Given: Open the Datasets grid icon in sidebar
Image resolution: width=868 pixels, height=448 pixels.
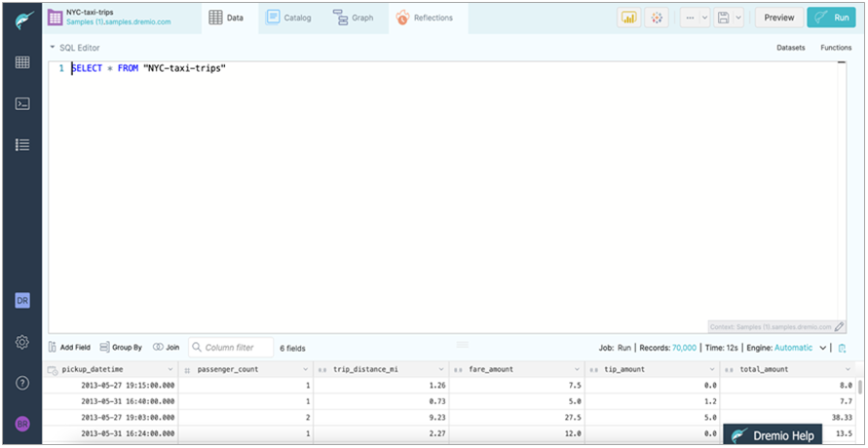Looking at the screenshot, I should coord(22,62).
